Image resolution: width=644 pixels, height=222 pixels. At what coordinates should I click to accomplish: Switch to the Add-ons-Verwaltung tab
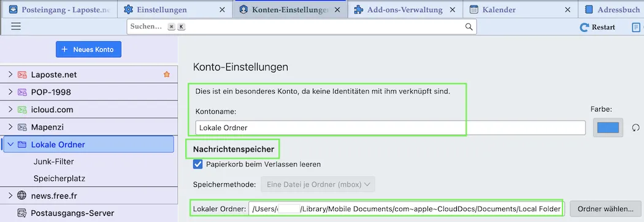pyautogui.click(x=405, y=9)
